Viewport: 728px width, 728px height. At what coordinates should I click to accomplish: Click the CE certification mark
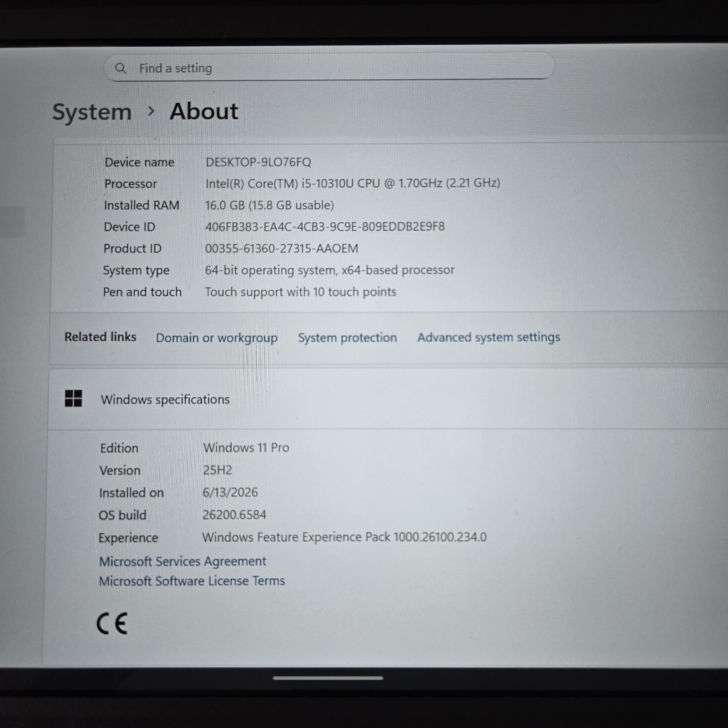(112, 623)
